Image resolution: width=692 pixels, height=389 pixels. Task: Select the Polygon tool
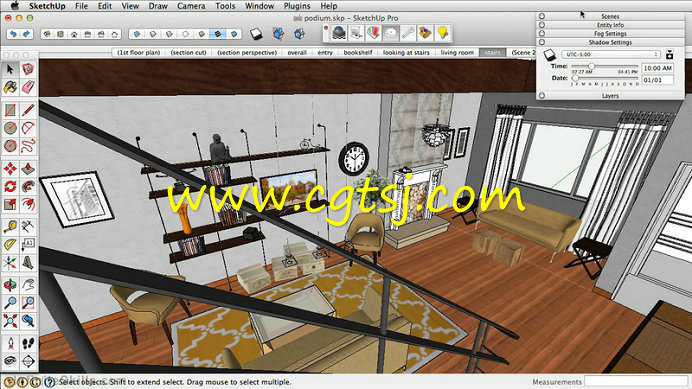[x=10, y=146]
